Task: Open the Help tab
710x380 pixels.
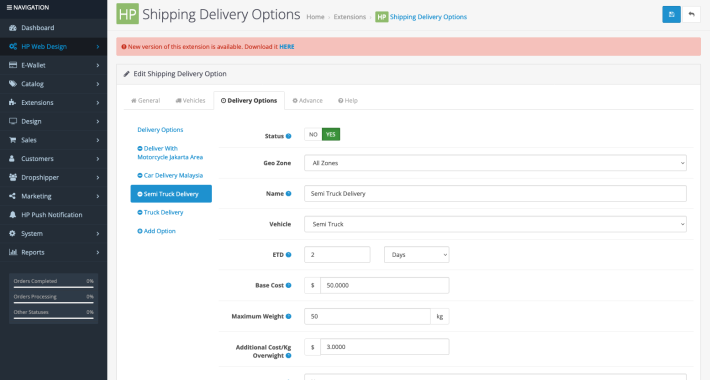Action: pyautogui.click(x=348, y=101)
